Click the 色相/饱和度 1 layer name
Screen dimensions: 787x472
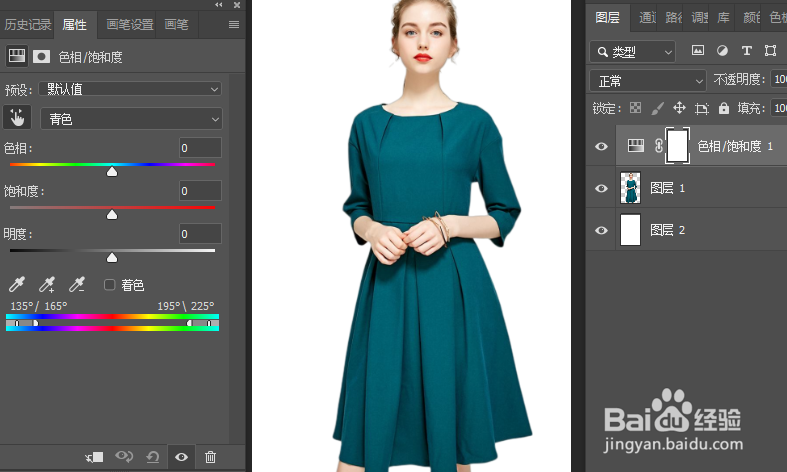[x=735, y=146]
